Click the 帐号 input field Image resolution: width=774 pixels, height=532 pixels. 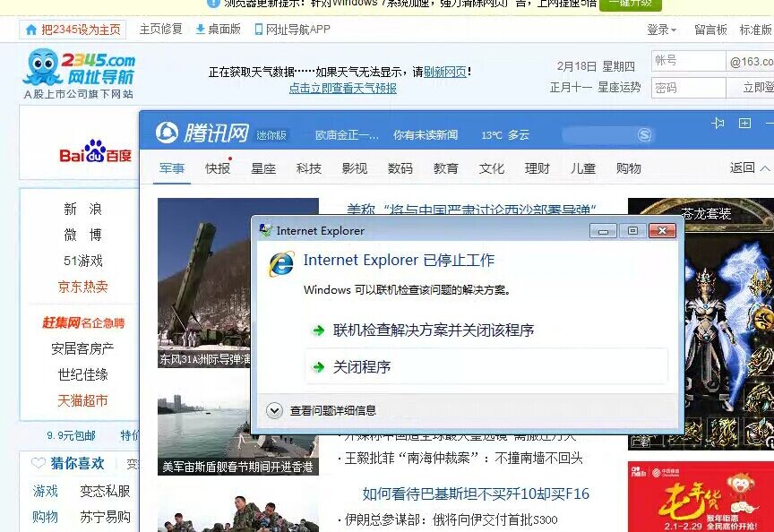[688, 61]
